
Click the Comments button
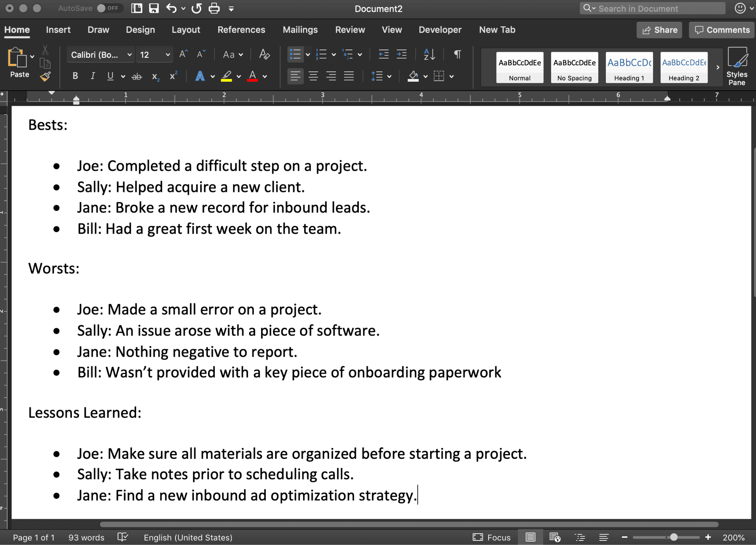(722, 30)
